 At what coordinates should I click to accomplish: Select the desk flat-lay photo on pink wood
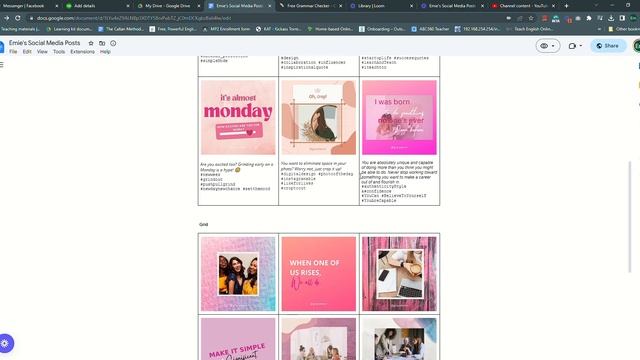click(399, 274)
